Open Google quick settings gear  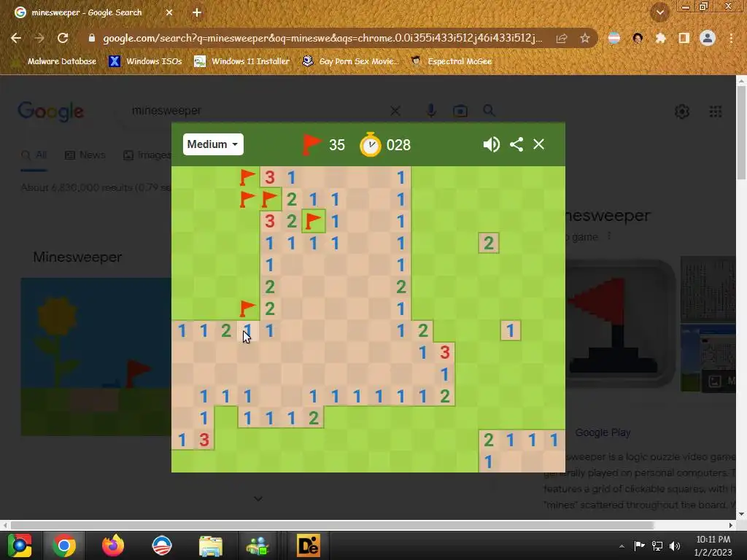682,112
